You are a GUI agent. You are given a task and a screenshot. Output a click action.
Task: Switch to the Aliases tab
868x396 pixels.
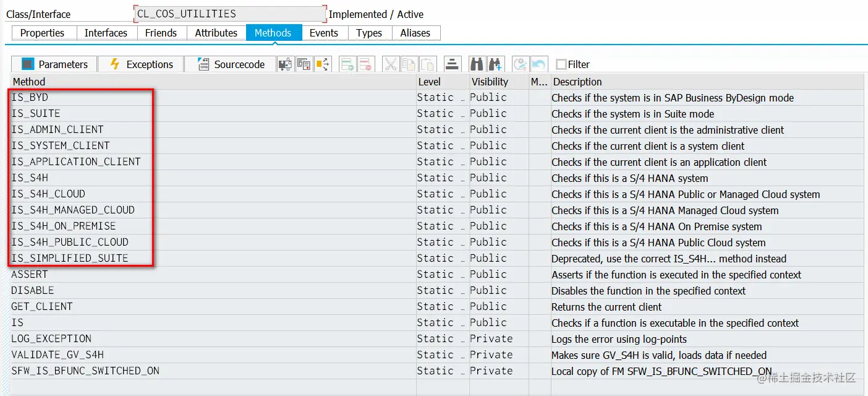(x=415, y=33)
